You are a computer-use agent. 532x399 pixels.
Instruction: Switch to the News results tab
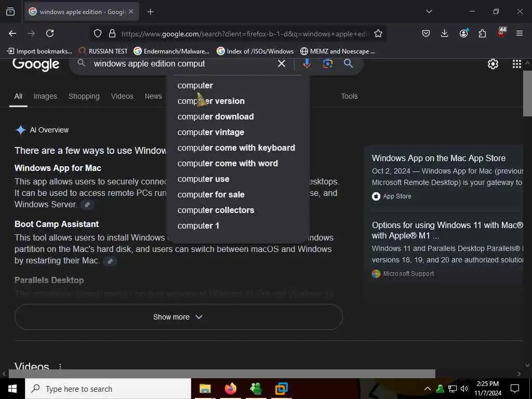point(153,96)
